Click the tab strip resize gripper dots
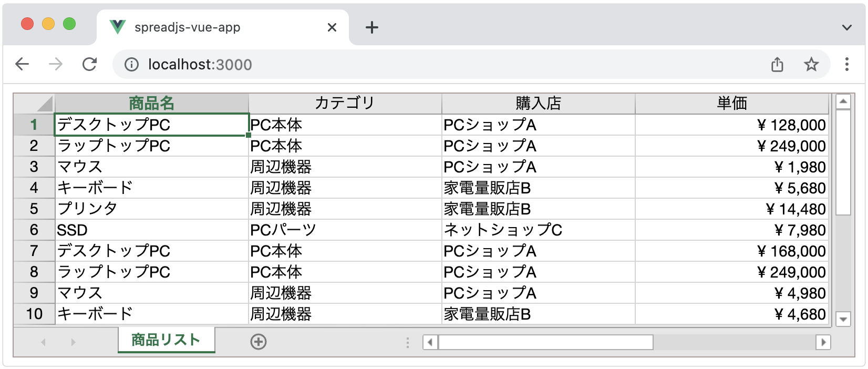The width and height of the screenshot is (868, 369). click(x=408, y=343)
